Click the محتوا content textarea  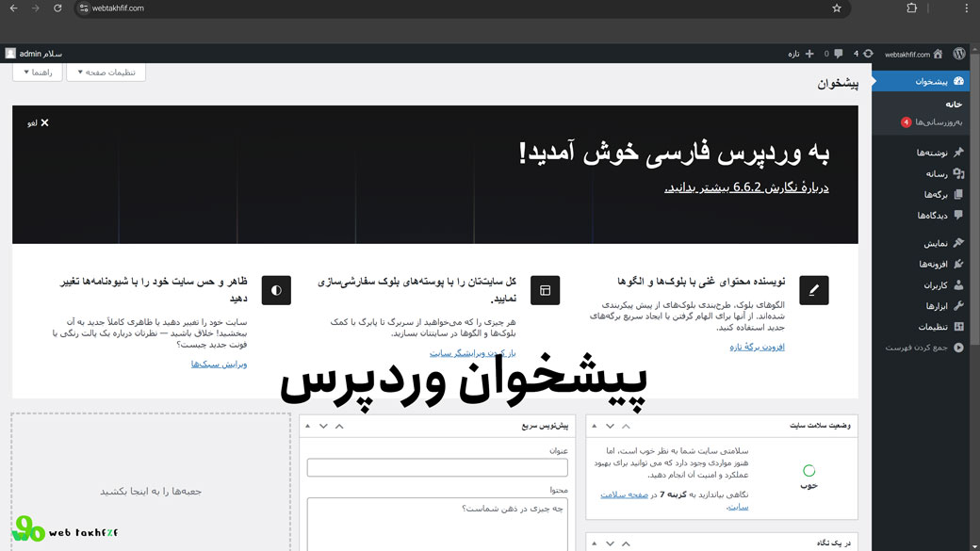point(437,524)
